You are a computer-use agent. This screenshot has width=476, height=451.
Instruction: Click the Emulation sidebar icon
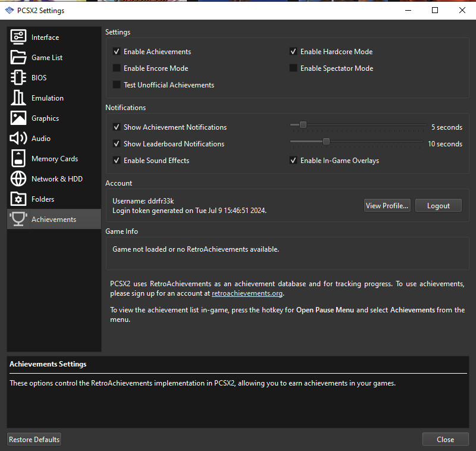click(x=18, y=98)
